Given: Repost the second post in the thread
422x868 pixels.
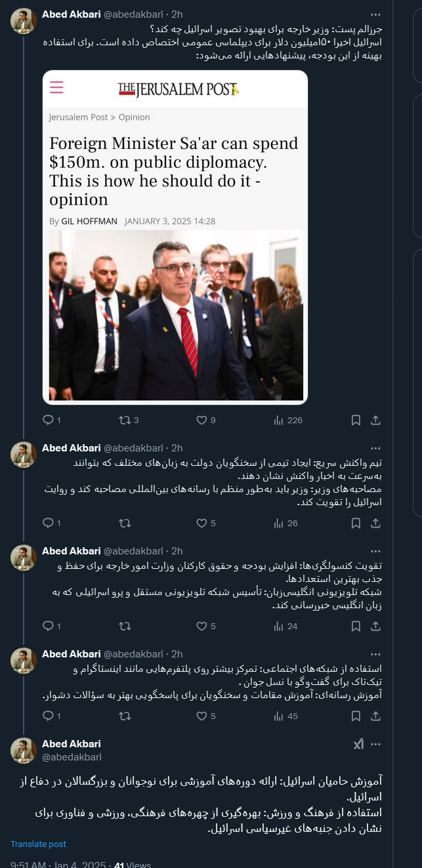Looking at the screenshot, I should (125, 523).
